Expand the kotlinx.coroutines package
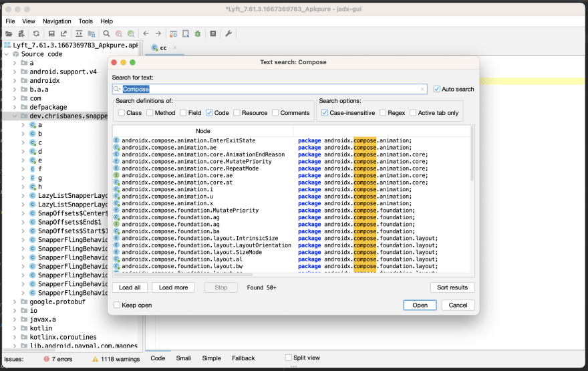The height and width of the screenshot is (371, 588). pos(15,337)
